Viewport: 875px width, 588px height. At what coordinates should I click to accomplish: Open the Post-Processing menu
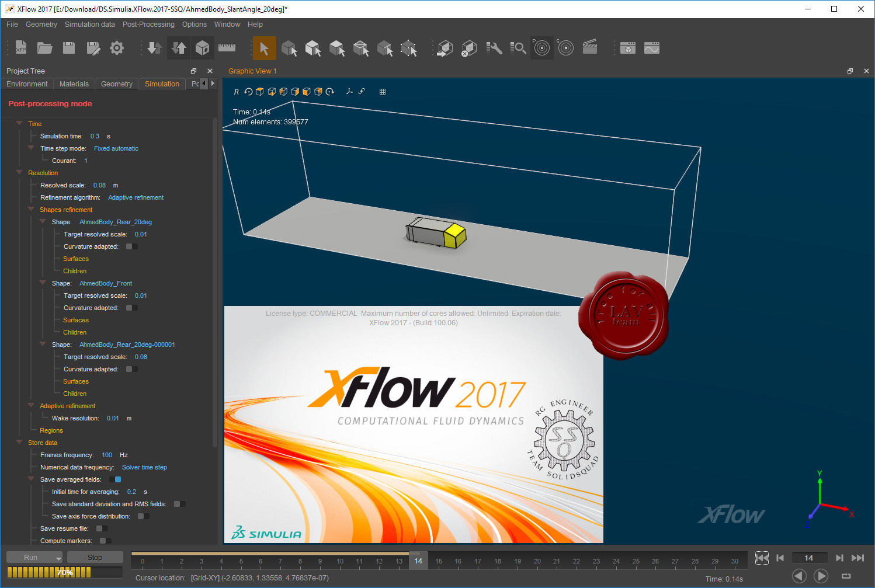(x=148, y=25)
